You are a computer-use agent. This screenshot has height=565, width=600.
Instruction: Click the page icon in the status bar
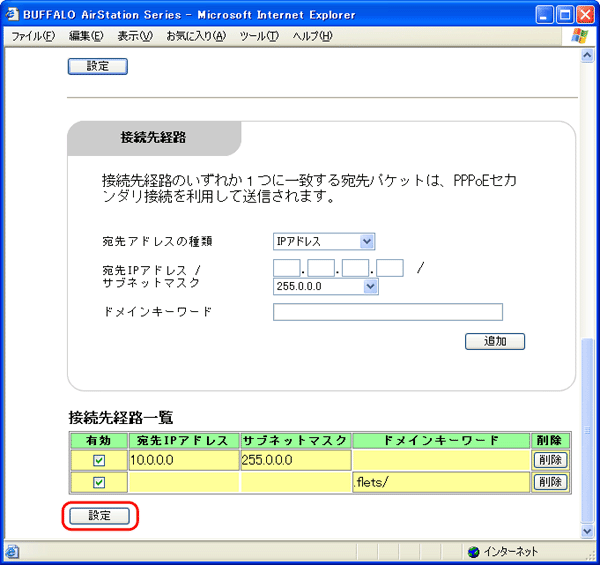pyautogui.click(x=11, y=552)
